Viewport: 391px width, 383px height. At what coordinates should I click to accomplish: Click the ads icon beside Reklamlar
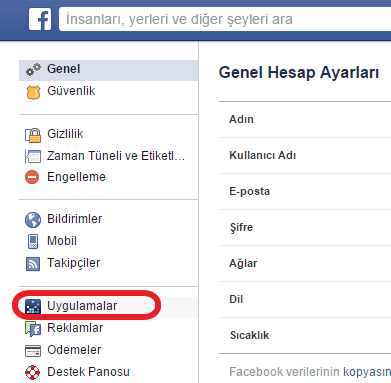pos(33,328)
